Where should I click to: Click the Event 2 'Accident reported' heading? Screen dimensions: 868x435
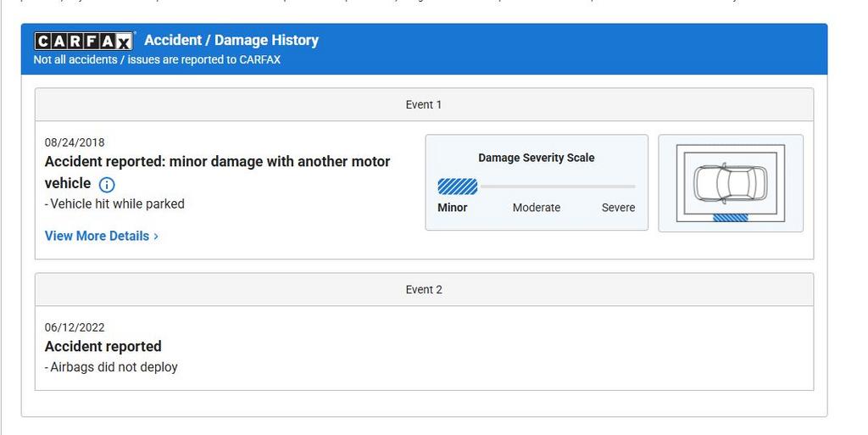(103, 347)
